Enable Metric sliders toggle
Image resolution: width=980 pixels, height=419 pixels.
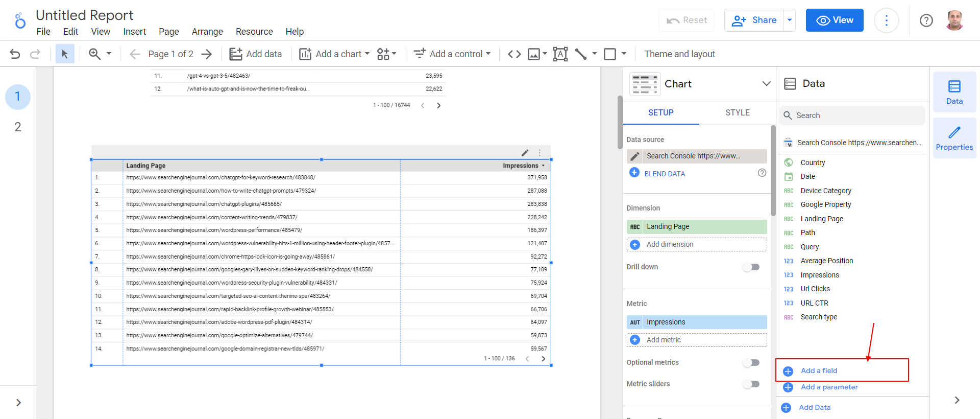pos(751,384)
